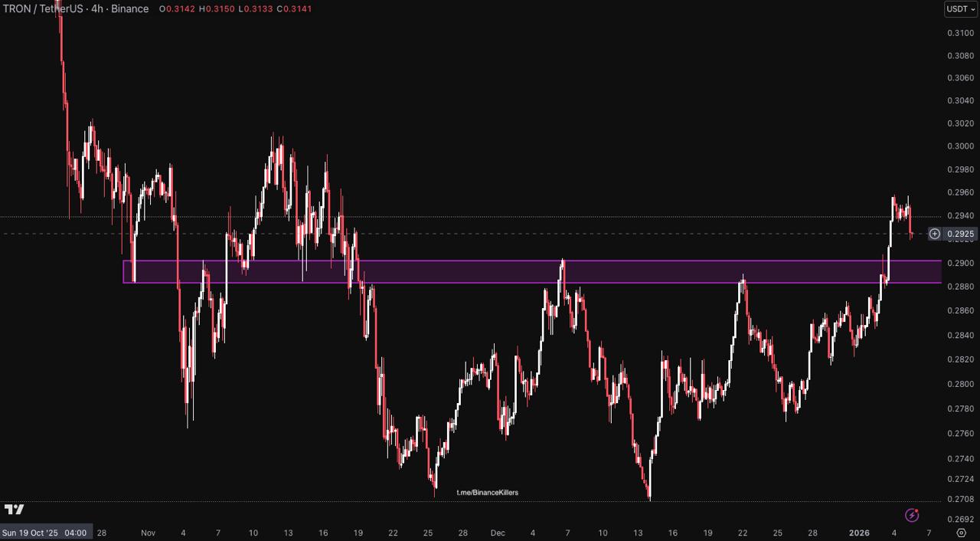Screen dimensions: 980x541
Task: Click the 0.2925 crosshair price label
Action: pyautogui.click(x=961, y=234)
